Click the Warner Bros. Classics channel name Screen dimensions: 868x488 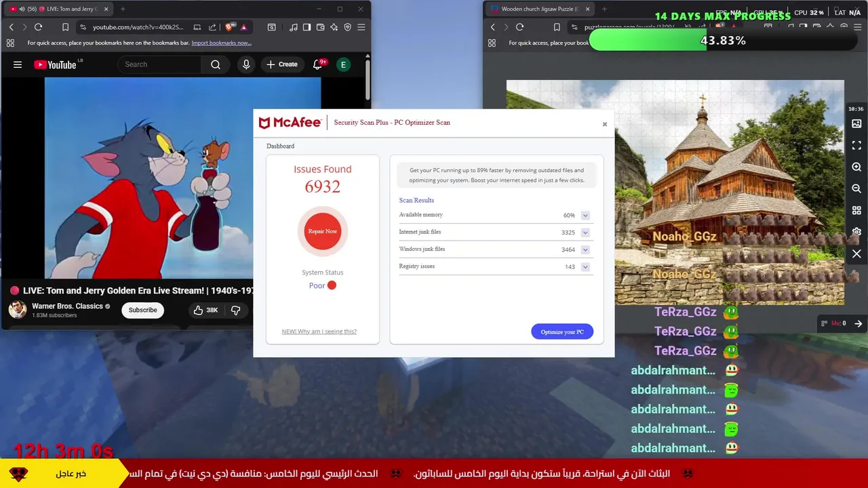point(67,306)
